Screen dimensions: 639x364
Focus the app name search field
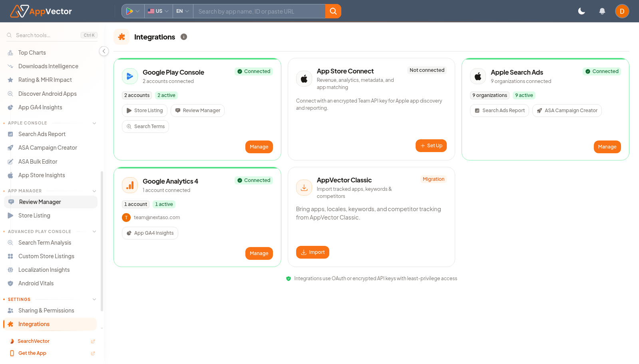[x=259, y=11]
